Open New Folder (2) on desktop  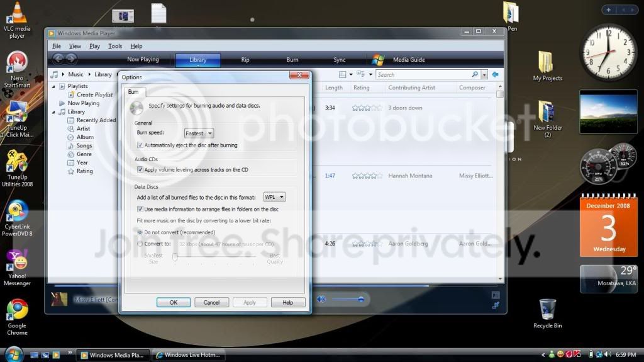(548, 118)
